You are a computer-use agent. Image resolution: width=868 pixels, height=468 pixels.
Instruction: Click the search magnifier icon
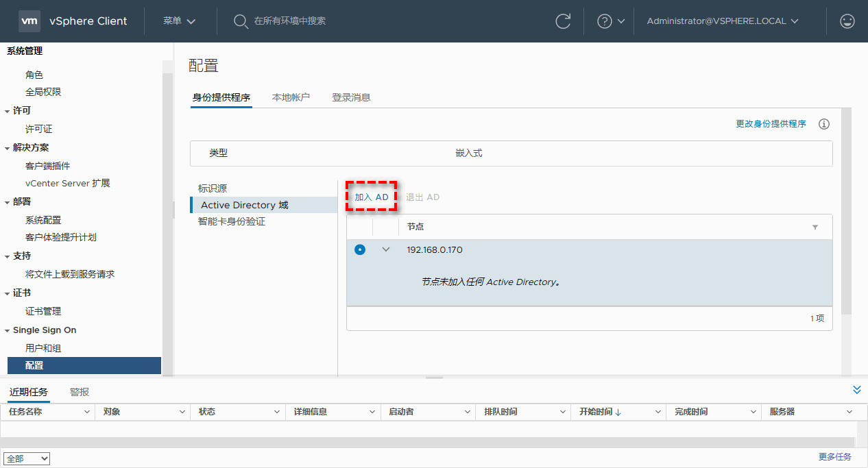(241, 21)
